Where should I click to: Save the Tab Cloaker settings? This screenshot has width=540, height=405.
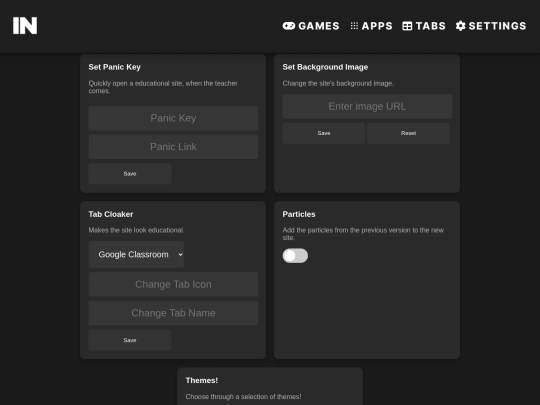click(x=130, y=340)
